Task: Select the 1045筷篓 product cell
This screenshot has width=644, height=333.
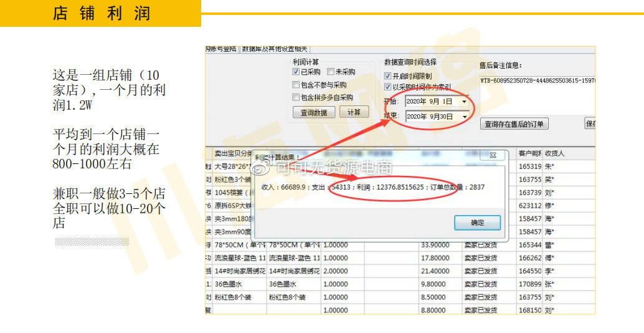Action: click(x=232, y=193)
